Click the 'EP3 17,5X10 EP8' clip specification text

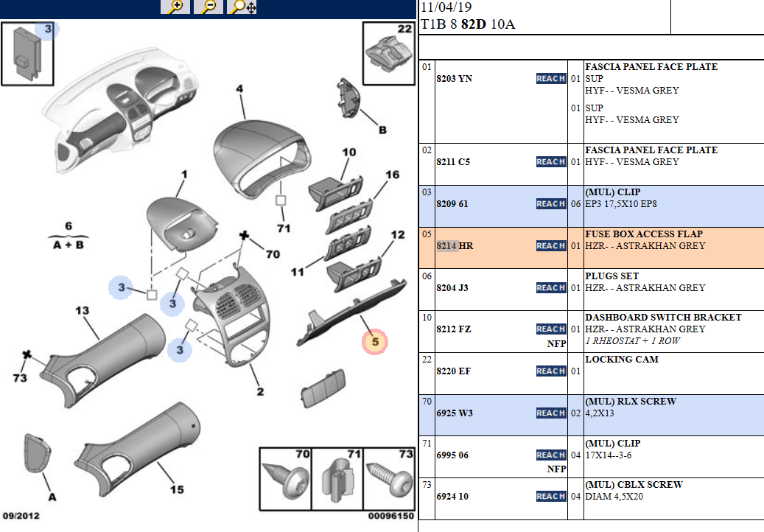click(621, 203)
